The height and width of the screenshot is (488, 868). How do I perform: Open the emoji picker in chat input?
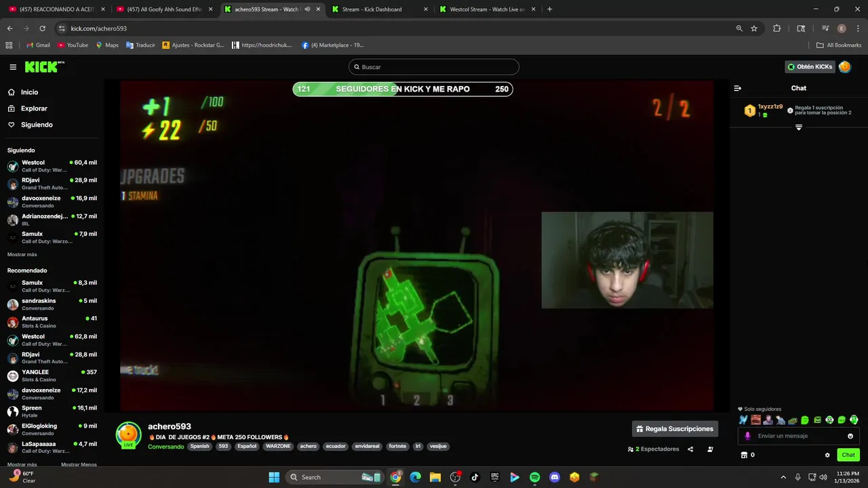pos(850,436)
